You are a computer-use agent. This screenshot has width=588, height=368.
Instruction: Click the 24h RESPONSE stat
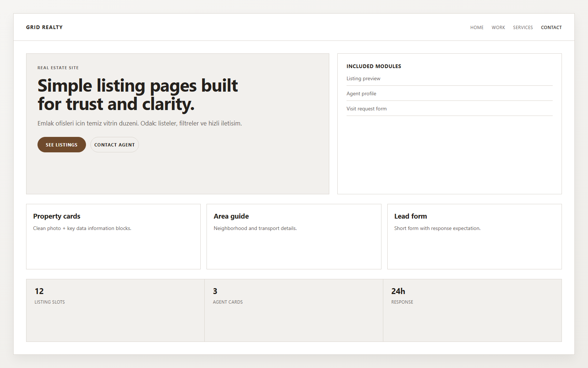tap(472, 310)
